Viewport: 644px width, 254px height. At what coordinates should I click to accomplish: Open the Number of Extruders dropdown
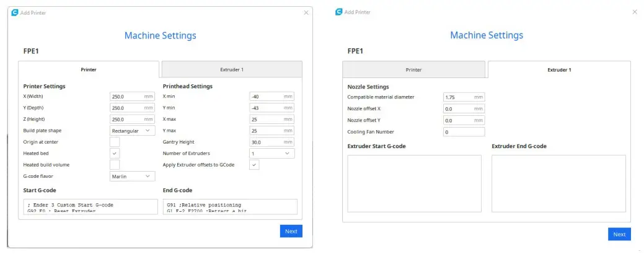(271, 153)
